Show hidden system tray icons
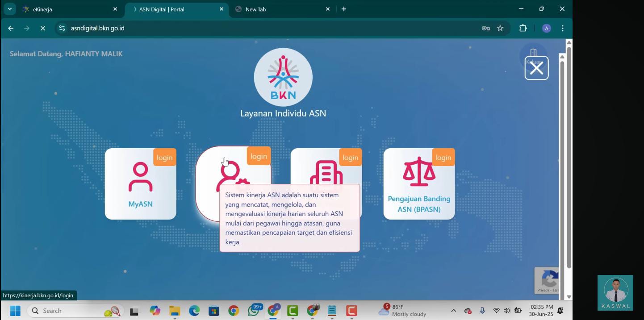This screenshot has width=644, height=320. pyautogui.click(x=454, y=311)
